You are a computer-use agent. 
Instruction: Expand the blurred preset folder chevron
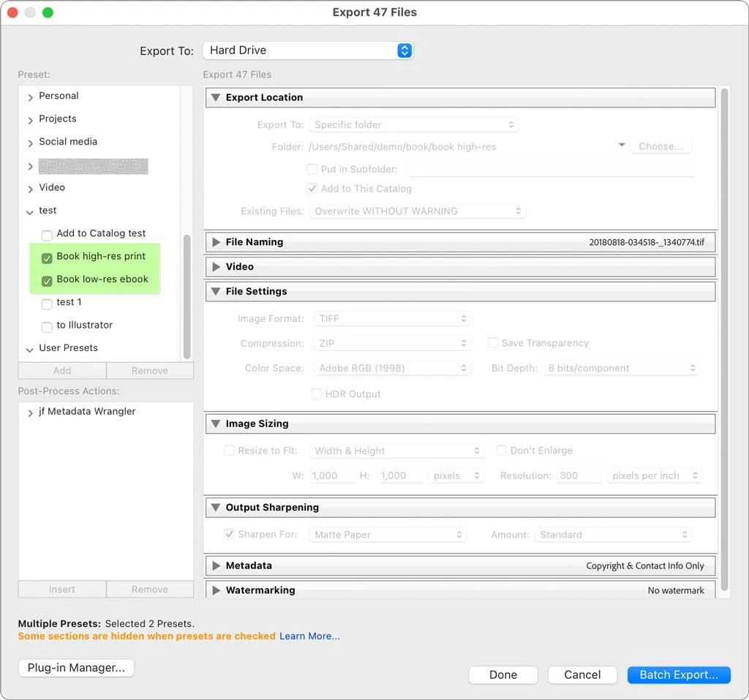(30, 166)
